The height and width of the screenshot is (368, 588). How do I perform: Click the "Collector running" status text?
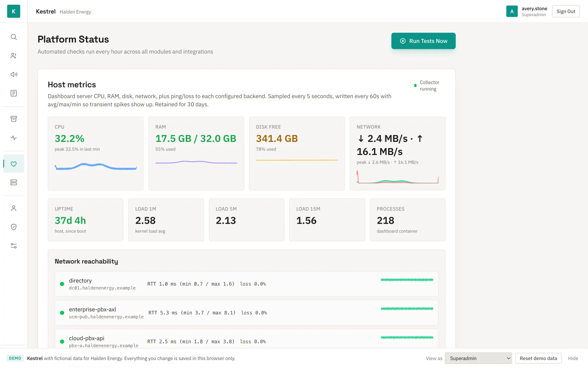[x=430, y=86]
